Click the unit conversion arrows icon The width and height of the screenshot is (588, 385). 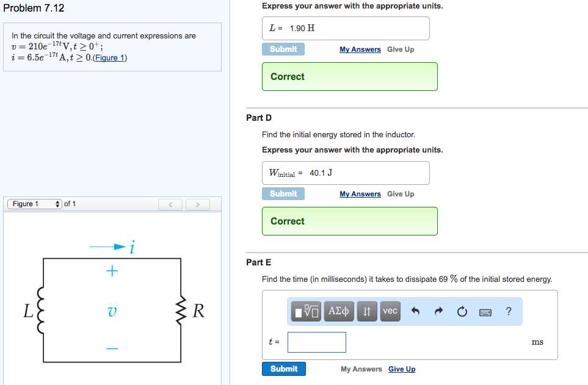(366, 311)
